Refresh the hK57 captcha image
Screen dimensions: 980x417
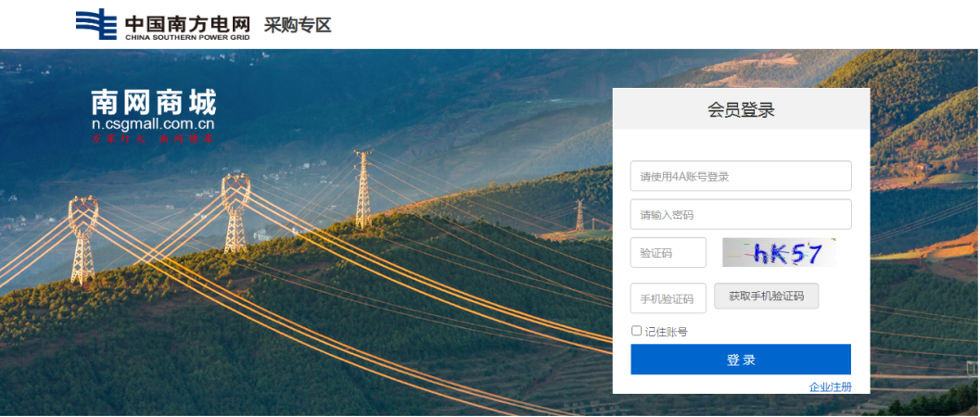click(x=779, y=252)
